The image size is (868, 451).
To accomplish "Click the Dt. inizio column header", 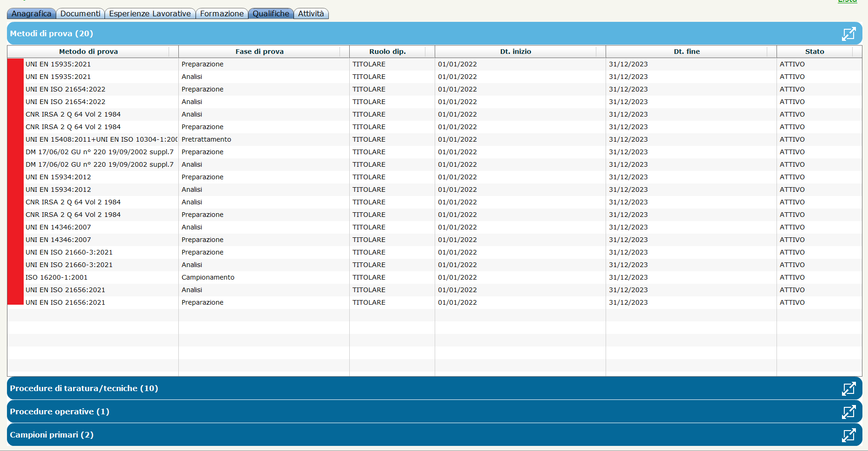I will (x=515, y=52).
